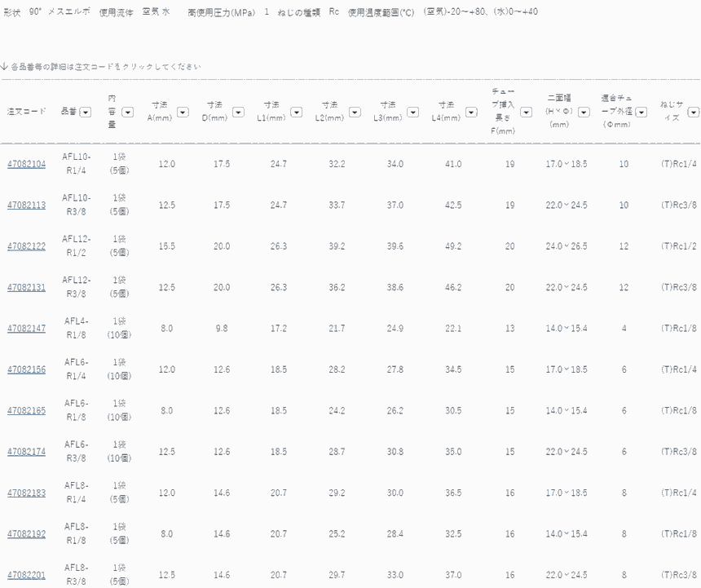This screenshot has width=701, height=588.
Task: Open order code 47082201 link
Action: click(27, 575)
